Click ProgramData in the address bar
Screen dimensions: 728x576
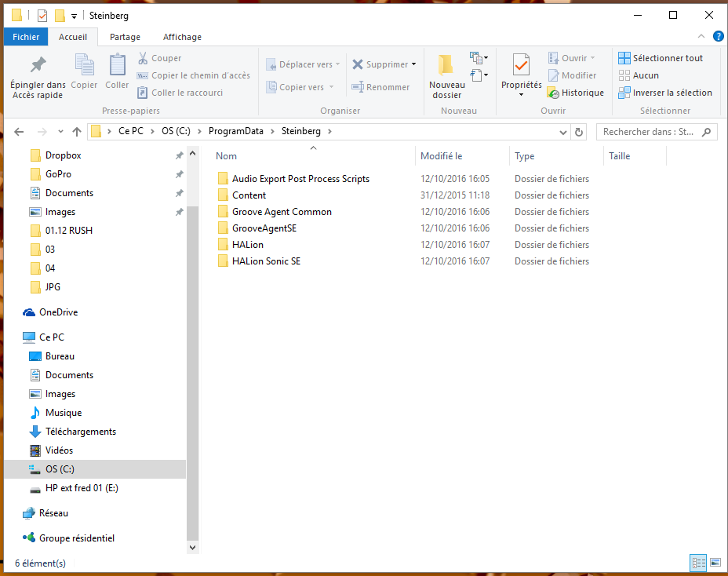tap(236, 131)
